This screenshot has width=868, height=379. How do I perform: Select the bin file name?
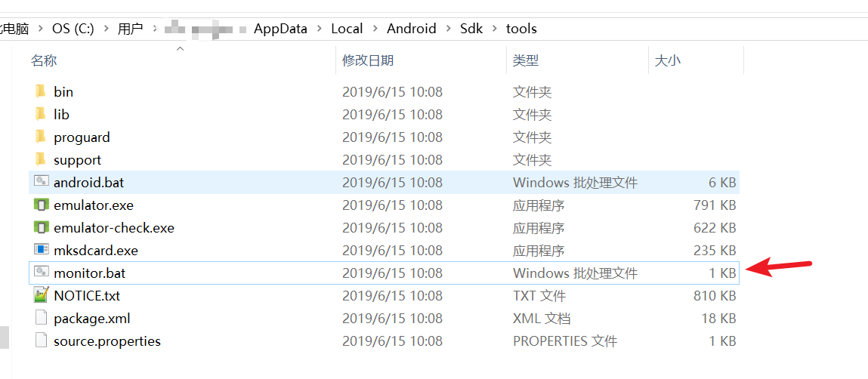coord(63,92)
